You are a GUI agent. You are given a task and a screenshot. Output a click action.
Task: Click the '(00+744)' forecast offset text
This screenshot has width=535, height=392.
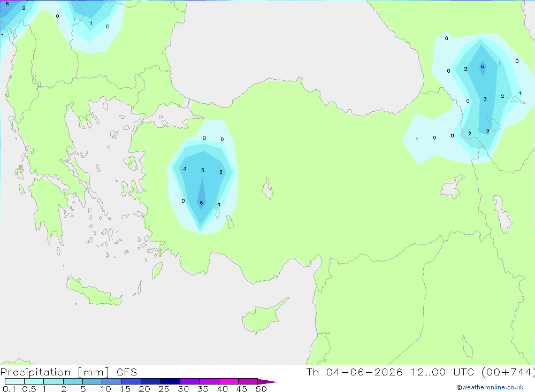tap(508, 372)
